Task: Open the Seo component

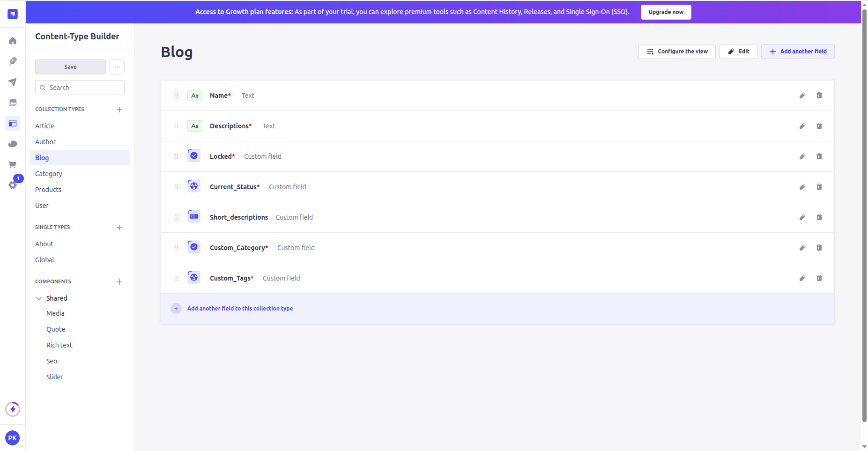Action: pyautogui.click(x=52, y=361)
